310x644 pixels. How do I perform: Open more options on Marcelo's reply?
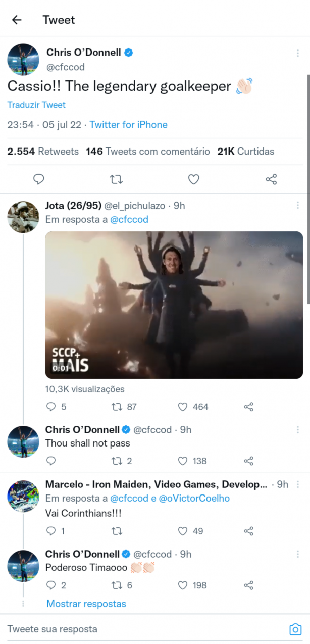pos(298,484)
